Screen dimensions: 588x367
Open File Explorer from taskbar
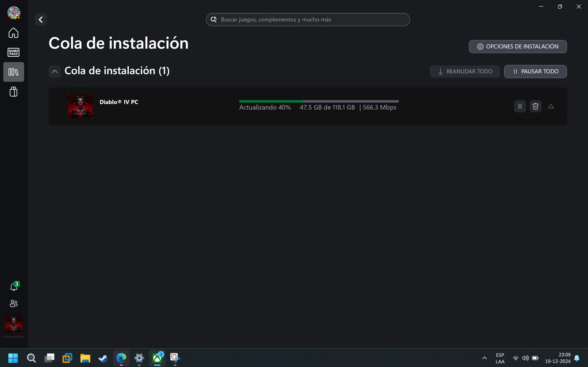(x=85, y=358)
